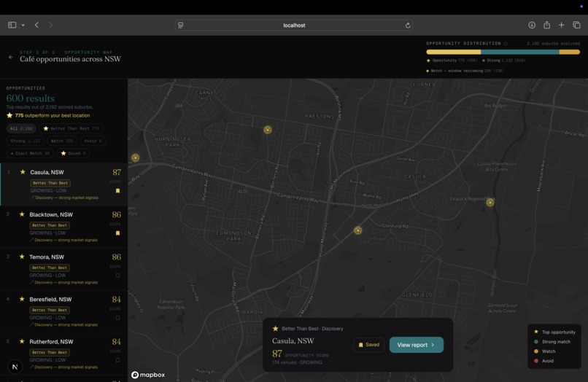Select the Rutherford, NSW result row
Screen dimensions: 588x382
(63, 354)
